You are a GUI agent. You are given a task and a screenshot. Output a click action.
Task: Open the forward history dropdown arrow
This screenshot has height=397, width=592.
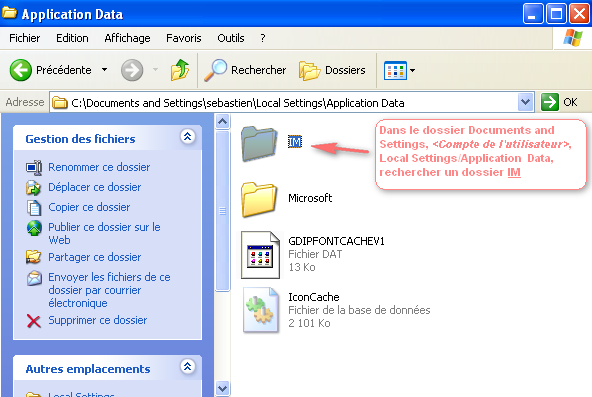(x=155, y=70)
